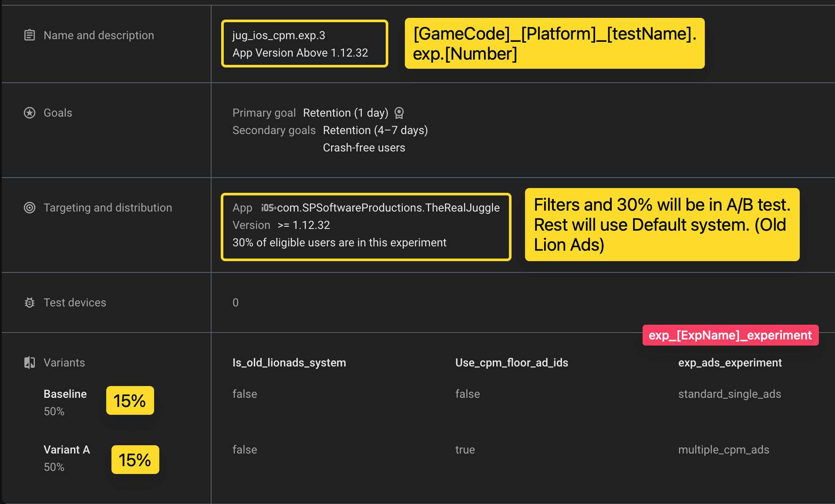The width and height of the screenshot is (835, 504).
Task: Click the Goals star icon
Action: (x=30, y=113)
